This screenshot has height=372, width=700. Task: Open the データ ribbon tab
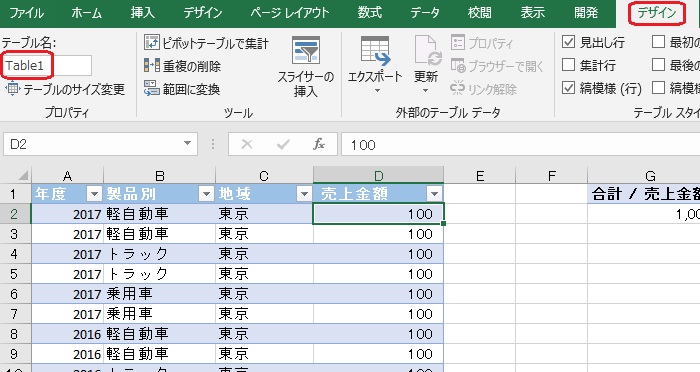425,13
